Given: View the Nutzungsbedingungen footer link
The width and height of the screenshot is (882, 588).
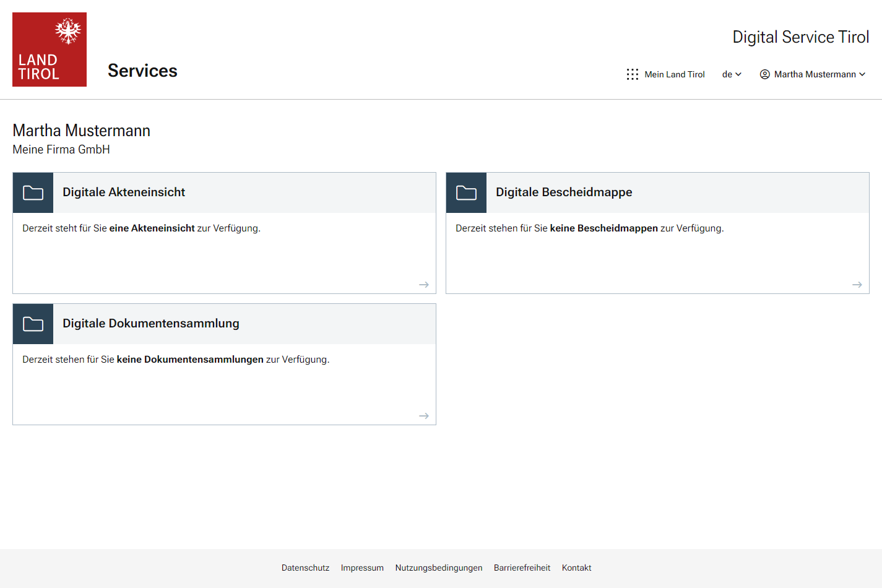Looking at the screenshot, I should coord(439,568).
